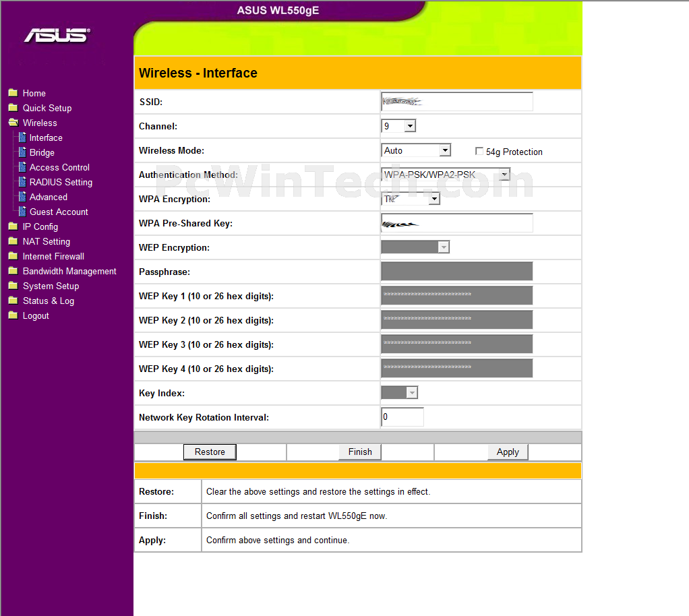Click the Network Key Rotation Interval field
This screenshot has height=616, width=689.
(x=402, y=417)
